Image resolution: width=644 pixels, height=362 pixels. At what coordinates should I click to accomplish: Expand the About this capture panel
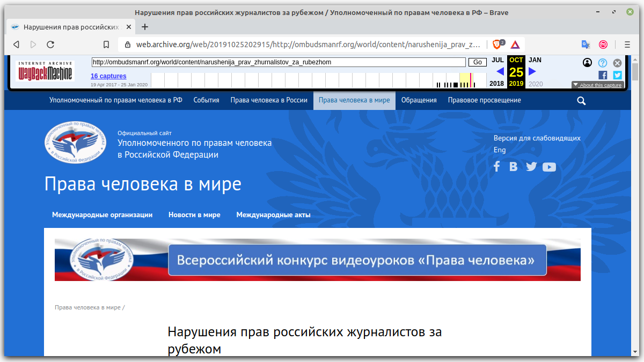pyautogui.click(x=597, y=85)
